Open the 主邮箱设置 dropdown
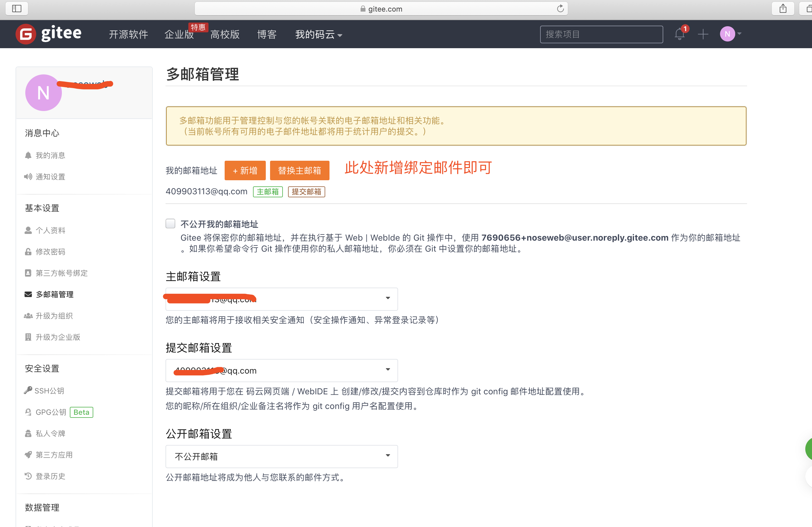The height and width of the screenshot is (527, 812). (x=281, y=299)
